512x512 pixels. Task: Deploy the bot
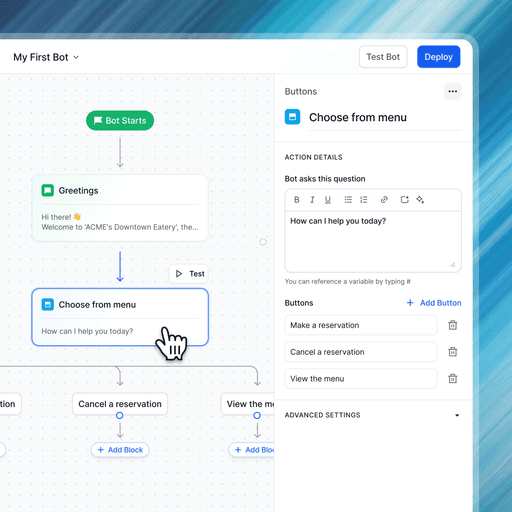(439, 57)
